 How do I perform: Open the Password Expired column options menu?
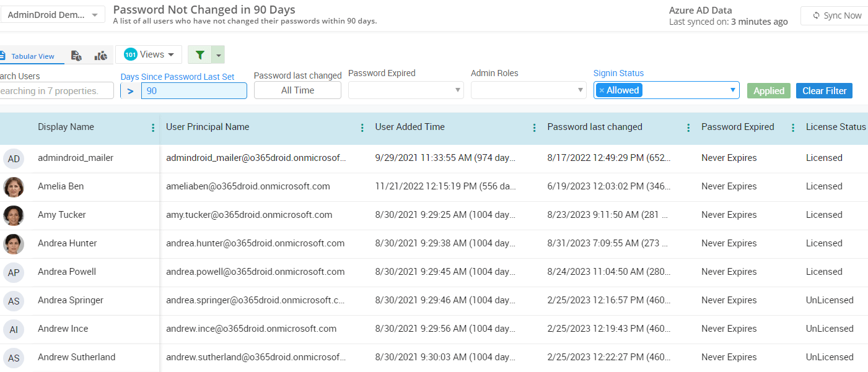(x=793, y=127)
